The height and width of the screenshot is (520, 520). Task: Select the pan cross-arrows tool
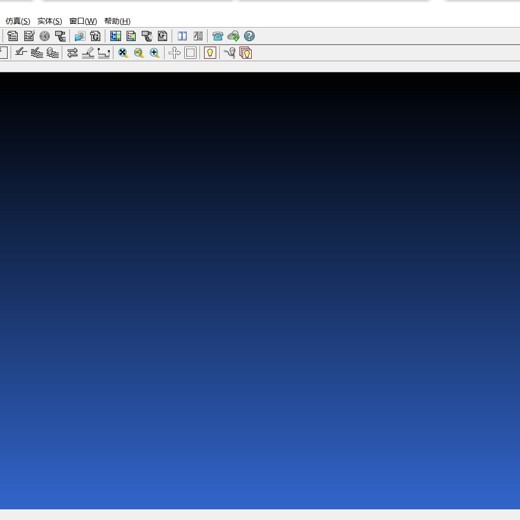(174, 53)
